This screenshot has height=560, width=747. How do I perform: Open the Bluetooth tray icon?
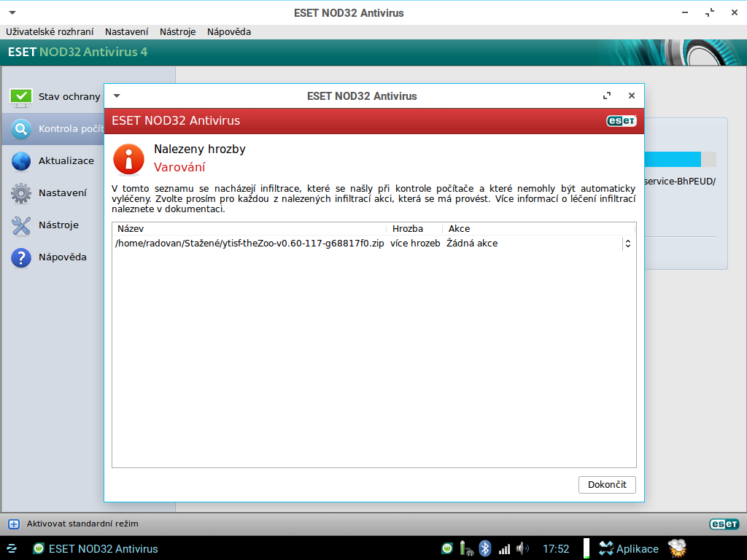(485, 548)
